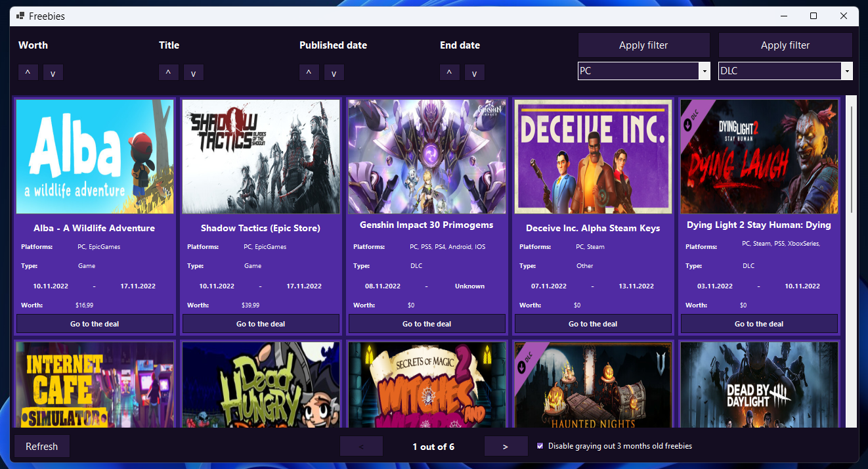Click the Shadow Tactics cover thumbnail

coord(261,156)
